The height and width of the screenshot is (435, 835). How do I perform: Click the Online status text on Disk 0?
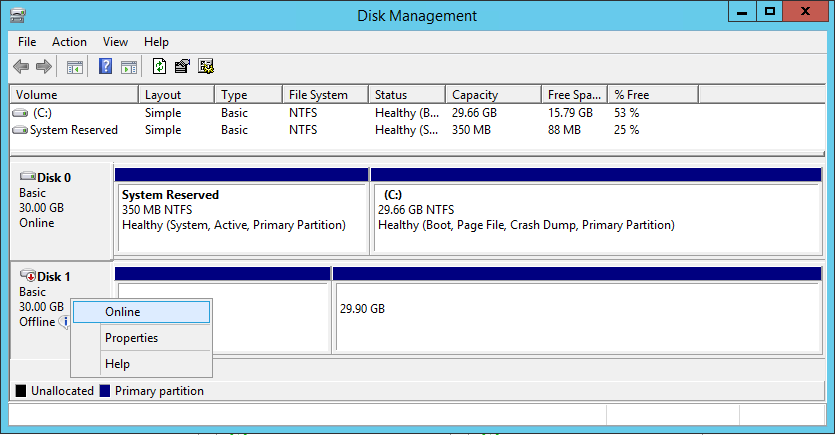(x=37, y=223)
